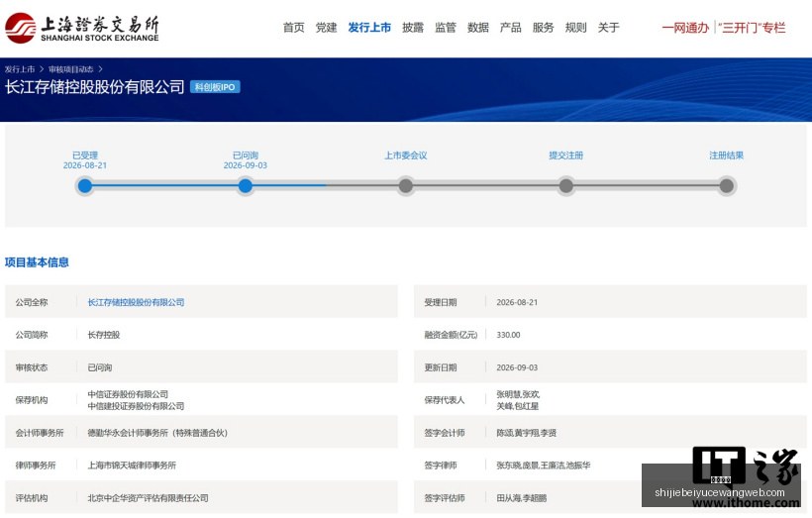Click the 融资金额(亿元) field label
The height and width of the screenshot is (518, 812).
[451, 335]
